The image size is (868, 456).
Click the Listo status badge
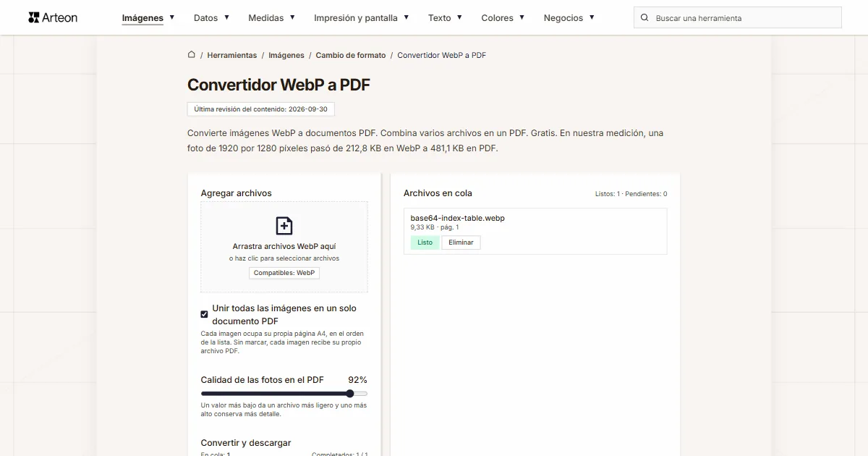[425, 242]
